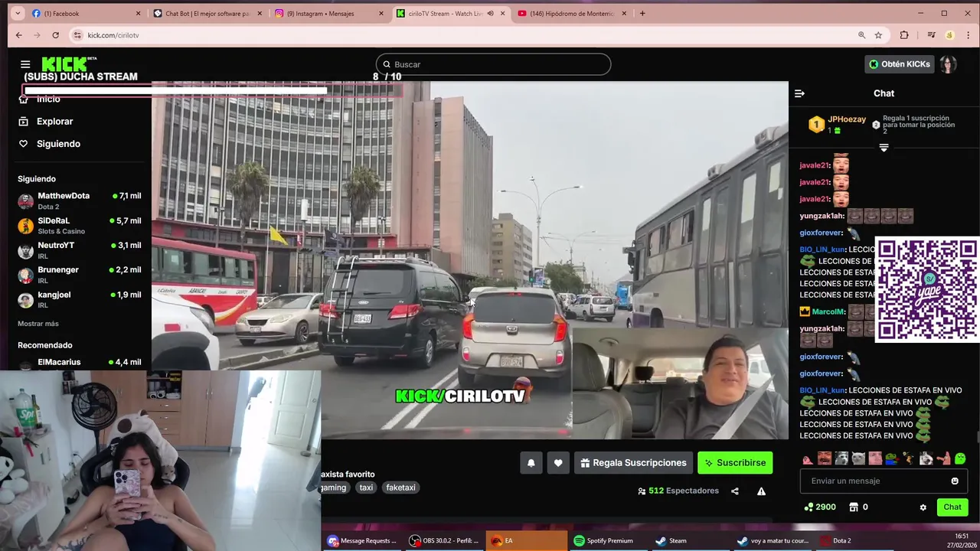Mute the cirilioTV tab audio icon
Screen dimensions: 980x551
490,13
